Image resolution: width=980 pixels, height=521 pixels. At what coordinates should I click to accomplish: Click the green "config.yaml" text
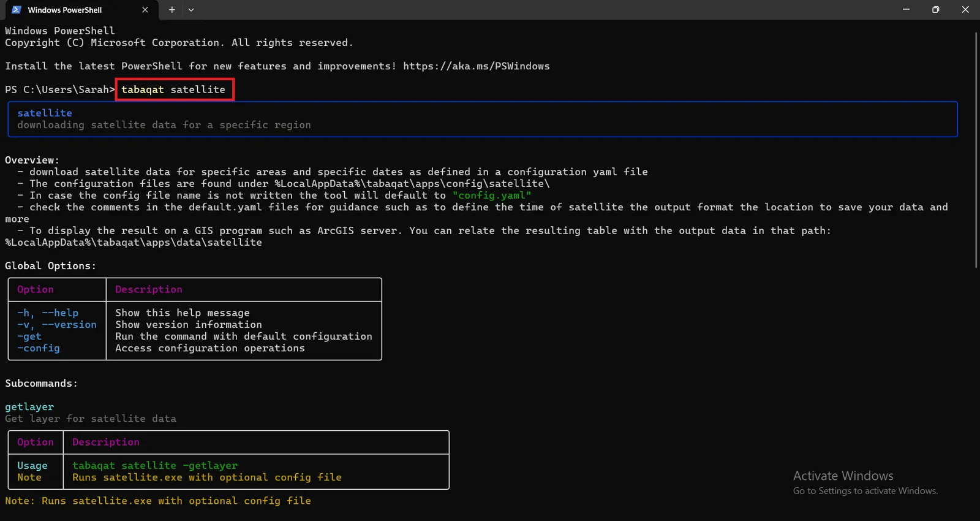point(492,196)
